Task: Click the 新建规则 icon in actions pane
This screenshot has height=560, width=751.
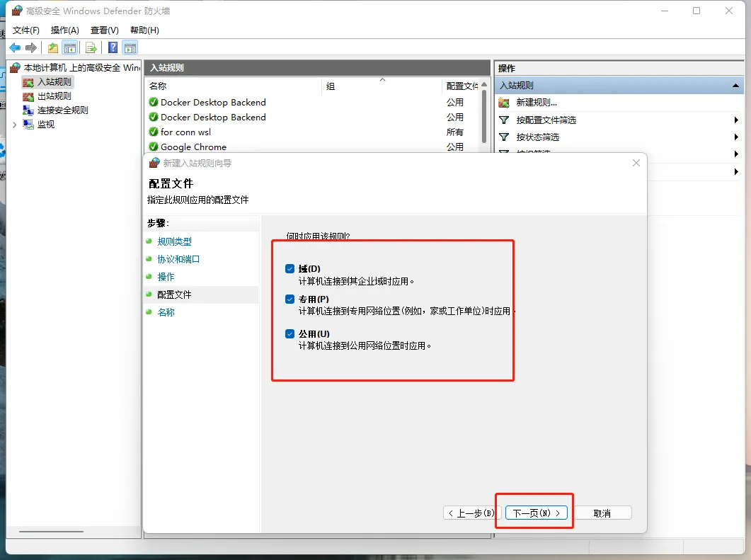Action: [x=504, y=103]
